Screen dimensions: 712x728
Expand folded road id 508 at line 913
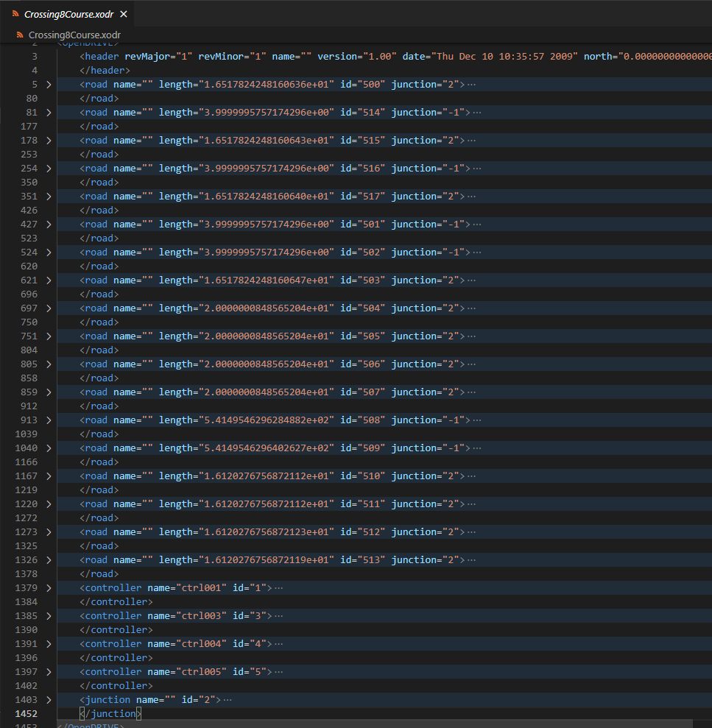(49, 420)
